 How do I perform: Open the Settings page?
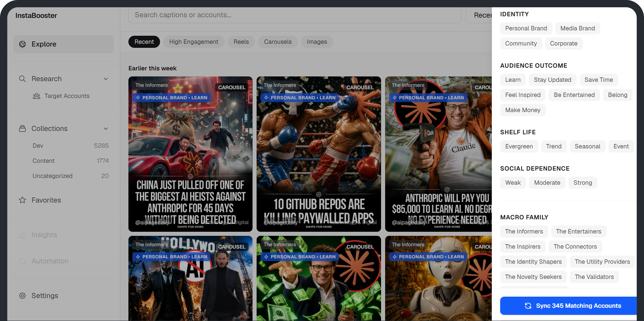tap(64, 296)
